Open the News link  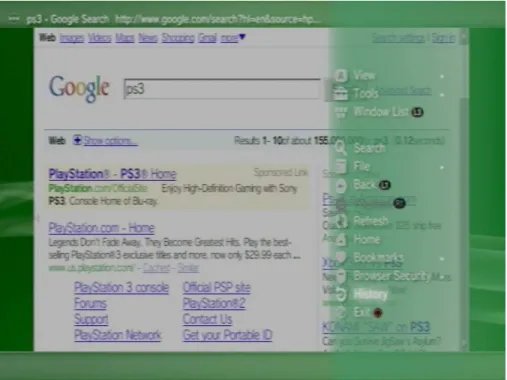(148, 38)
